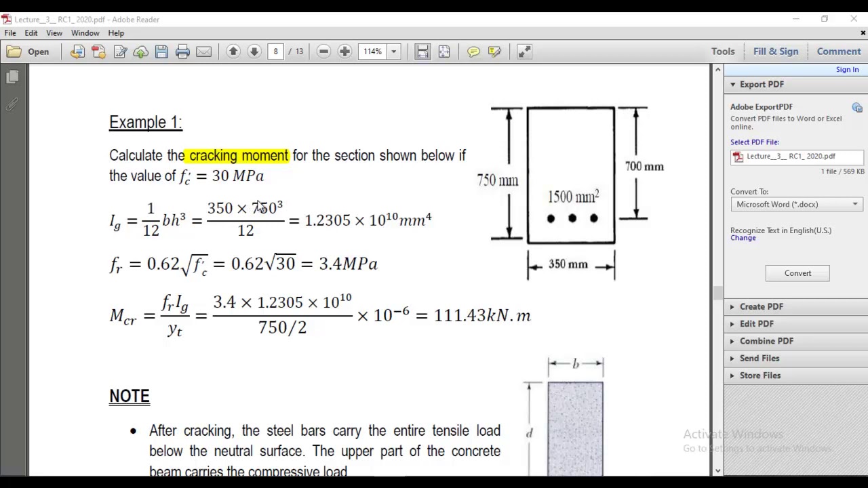Click the Open file button
The image size is (868, 488).
click(x=28, y=52)
